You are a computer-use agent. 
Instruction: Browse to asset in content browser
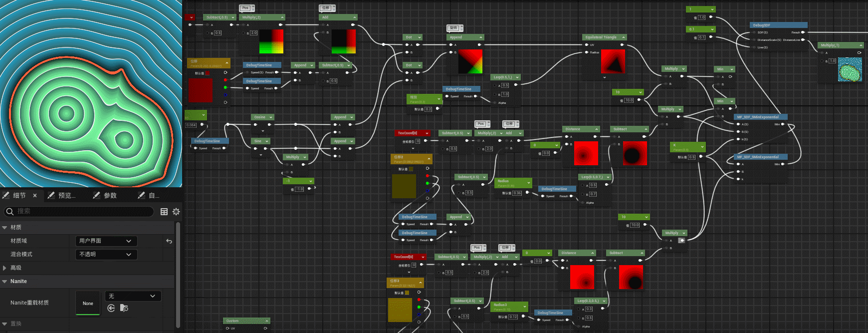coord(124,308)
